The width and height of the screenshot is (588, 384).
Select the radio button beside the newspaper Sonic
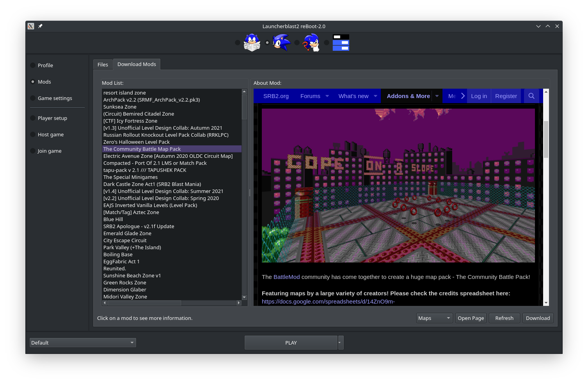click(238, 43)
